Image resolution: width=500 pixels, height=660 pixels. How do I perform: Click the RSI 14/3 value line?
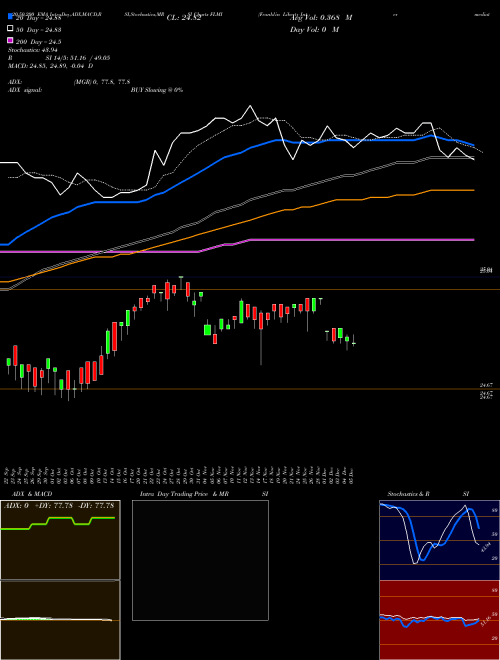click(x=59, y=58)
